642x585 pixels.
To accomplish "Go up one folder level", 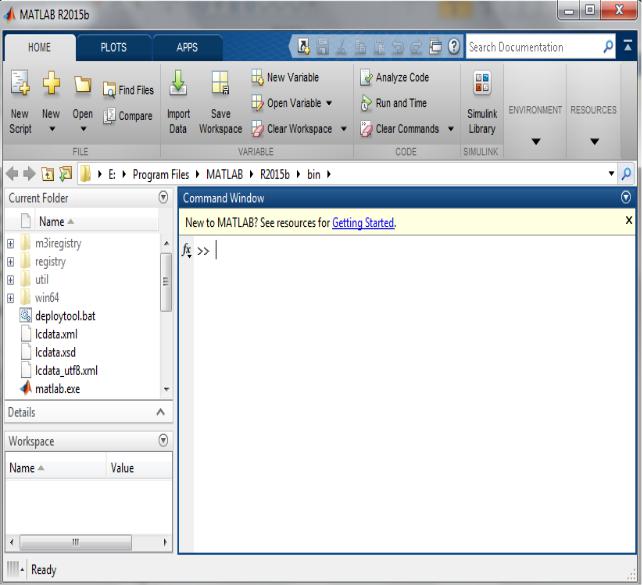I will 47,174.
